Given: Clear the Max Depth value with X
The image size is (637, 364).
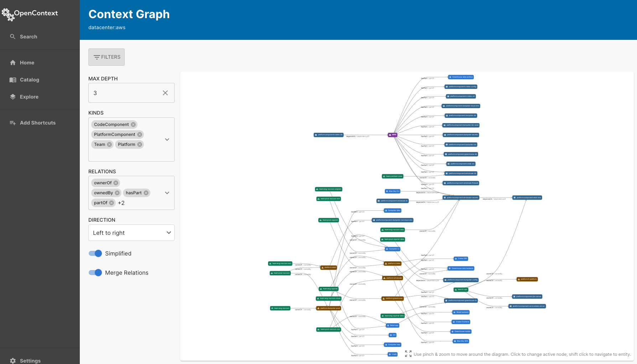Looking at the screenshot, I should click(x=165, y=93).
